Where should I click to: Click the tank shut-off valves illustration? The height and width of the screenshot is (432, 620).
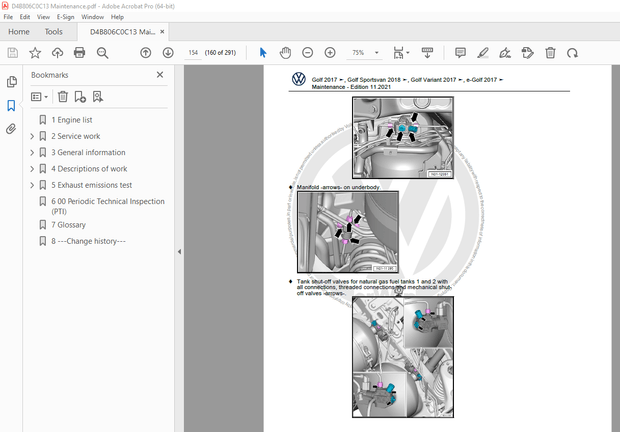[403, 357]
